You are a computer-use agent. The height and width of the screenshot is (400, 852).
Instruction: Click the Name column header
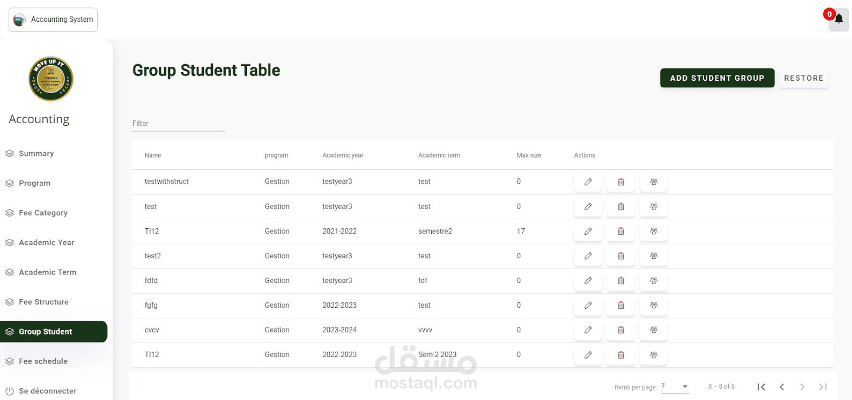[153, 155]
